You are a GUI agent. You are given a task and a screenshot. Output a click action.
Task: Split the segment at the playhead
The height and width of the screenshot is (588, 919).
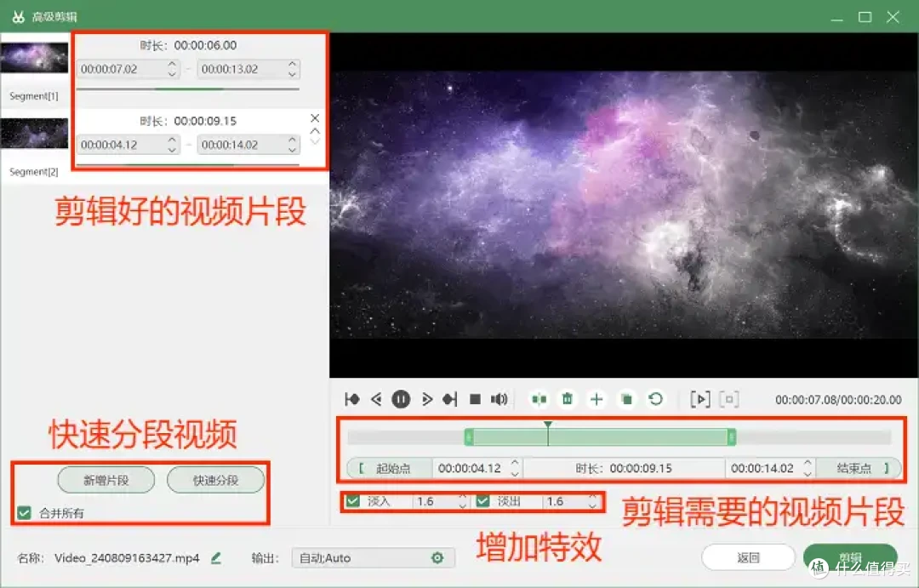[x=539, y=400]
